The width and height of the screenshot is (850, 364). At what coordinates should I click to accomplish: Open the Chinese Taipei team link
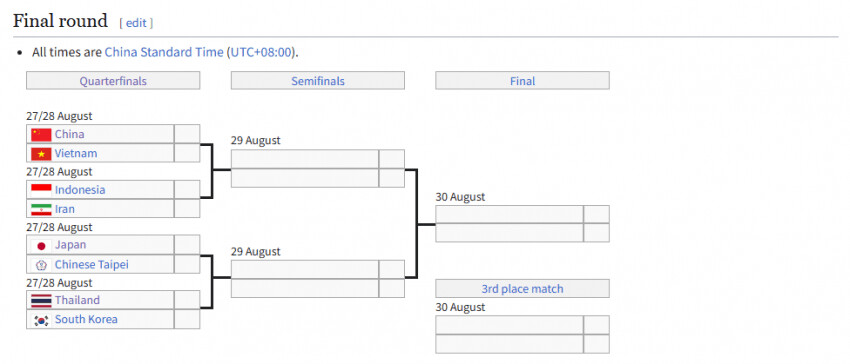[x=92, y=265]
